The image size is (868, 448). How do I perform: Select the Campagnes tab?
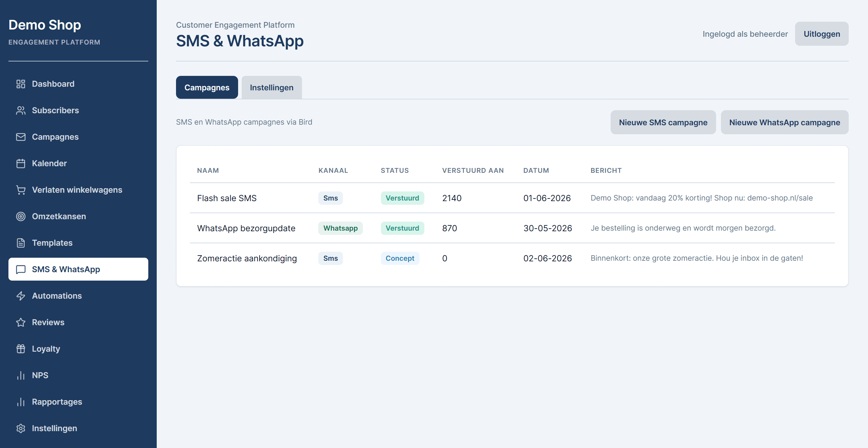207,88
